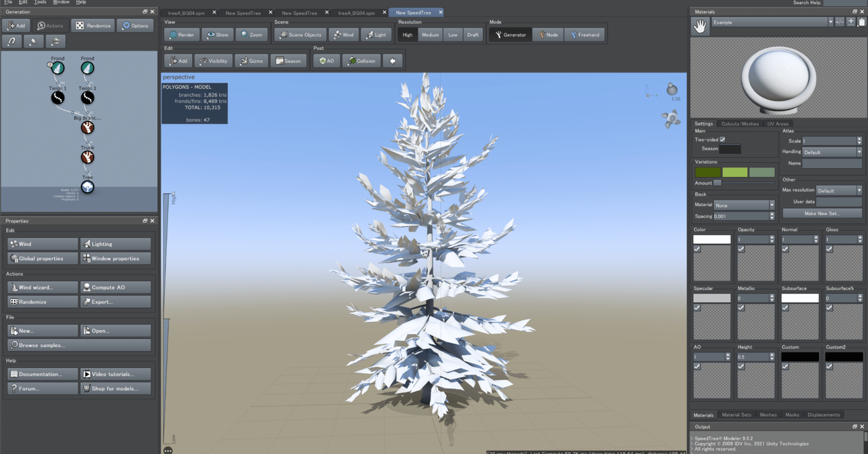
Task: Select the Collision icon in the Post toolbar
Action: pos(361,60)
